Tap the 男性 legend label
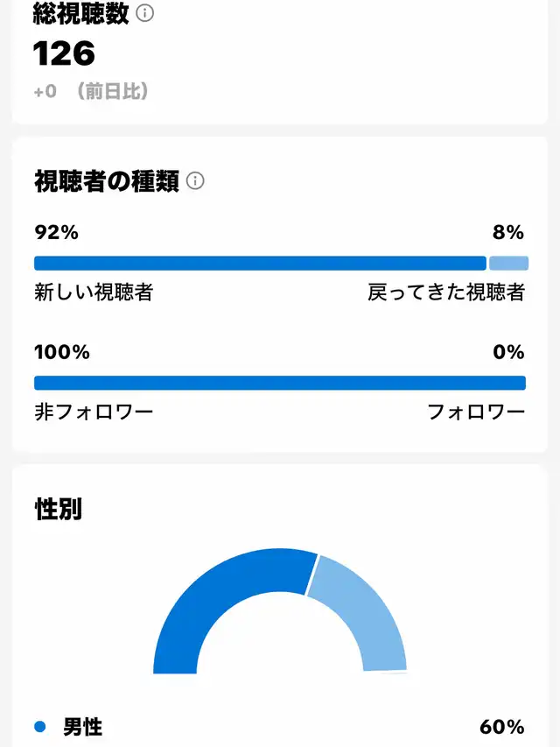The width and height of the screenshot is (560, 747). [83, 727]
